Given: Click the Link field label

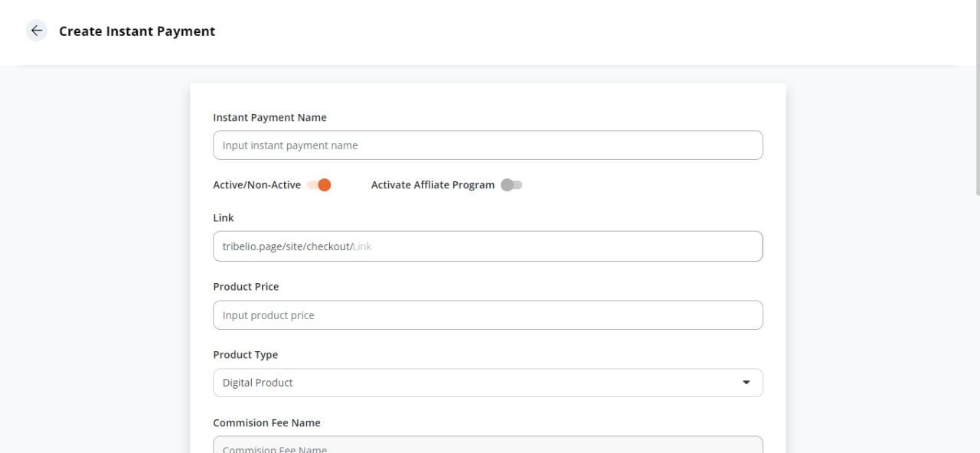Looking at the screenshot, I should tap(223, 218).
